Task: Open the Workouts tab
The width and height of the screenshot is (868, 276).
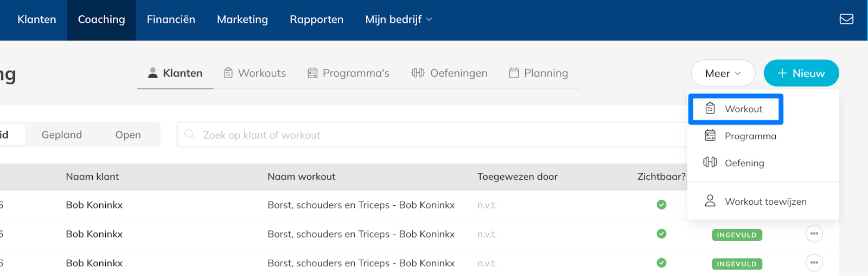Action: tap(255, 73)
